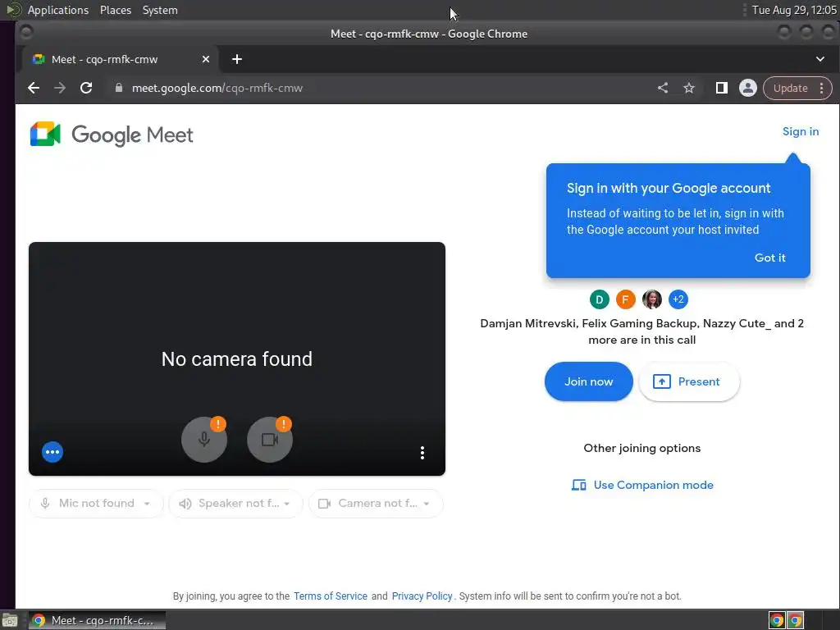Click the Present button
Screen dimensions: 840x630
point(689,381)
